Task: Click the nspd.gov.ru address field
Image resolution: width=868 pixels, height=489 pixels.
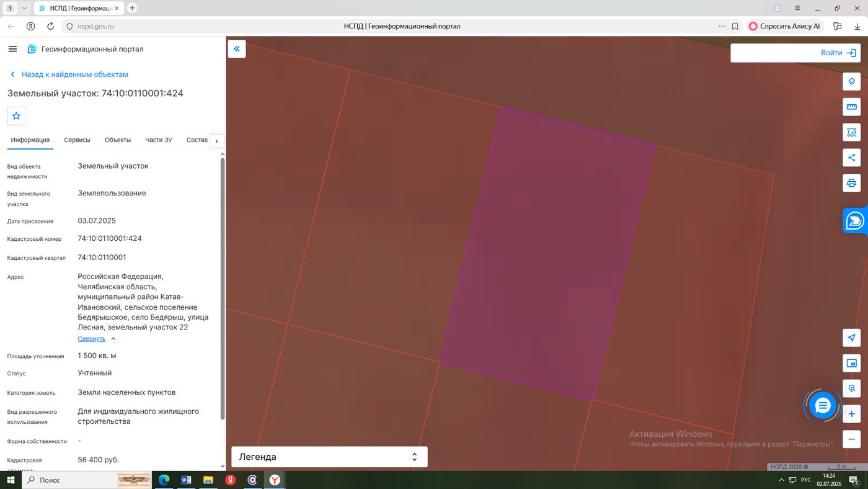Action: [95, 27]
